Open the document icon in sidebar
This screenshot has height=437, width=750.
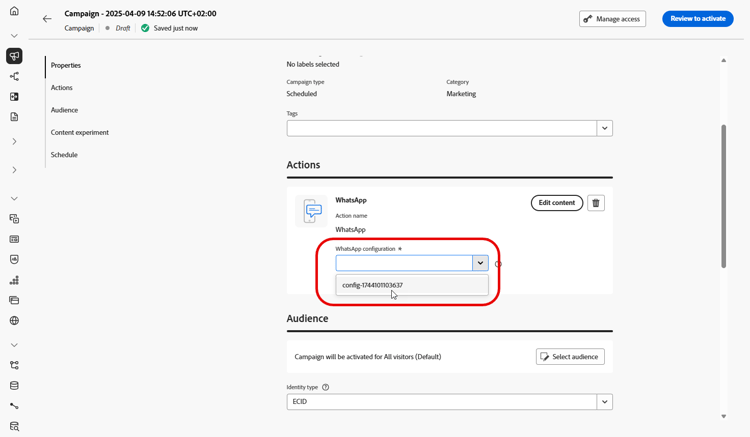(14, 117)
